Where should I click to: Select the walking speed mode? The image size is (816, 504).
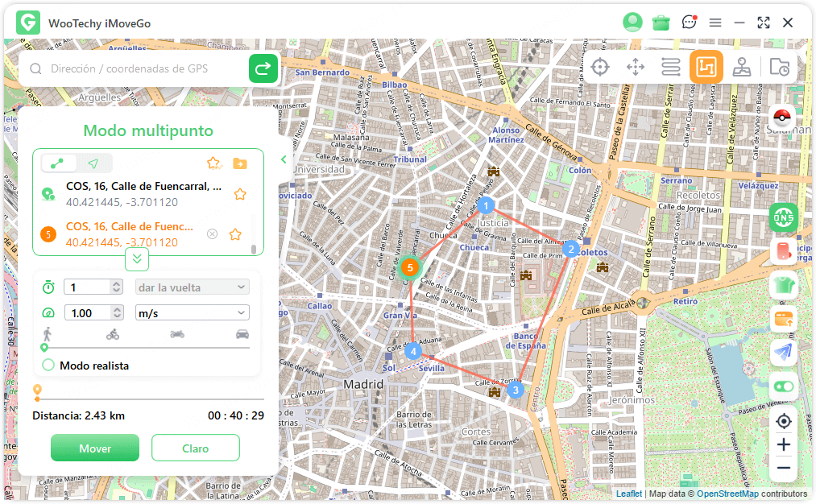46,334
